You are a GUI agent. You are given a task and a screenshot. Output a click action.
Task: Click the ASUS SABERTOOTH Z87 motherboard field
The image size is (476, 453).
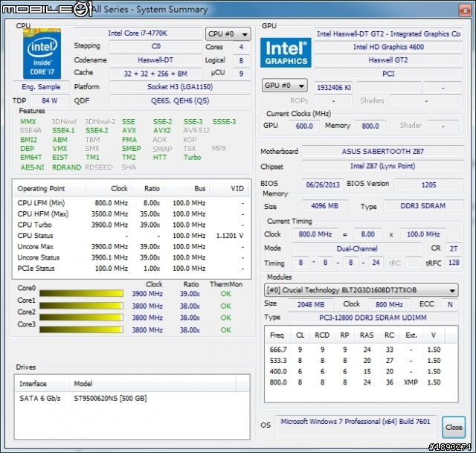(383, 152)
